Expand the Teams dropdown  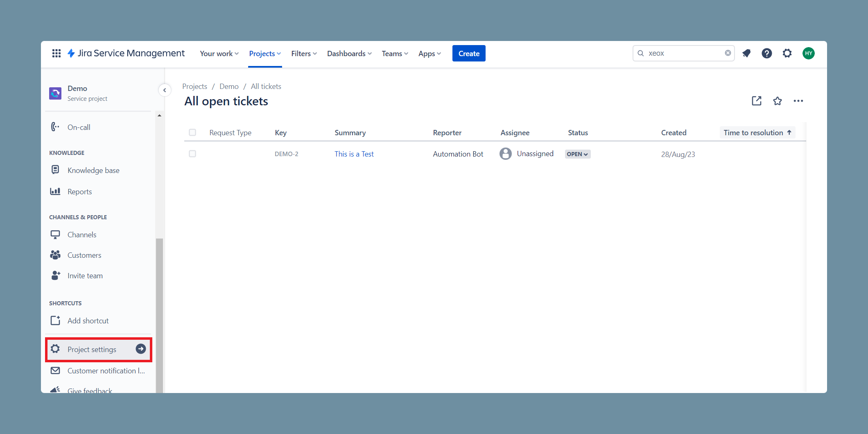pyautogui.click(x=395, y=54)
